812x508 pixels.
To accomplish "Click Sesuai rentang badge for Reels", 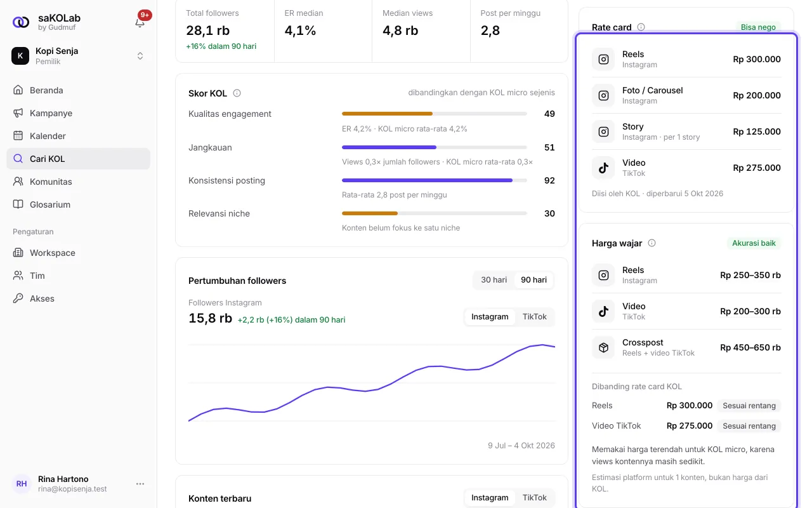I will [x=749, y=406].
